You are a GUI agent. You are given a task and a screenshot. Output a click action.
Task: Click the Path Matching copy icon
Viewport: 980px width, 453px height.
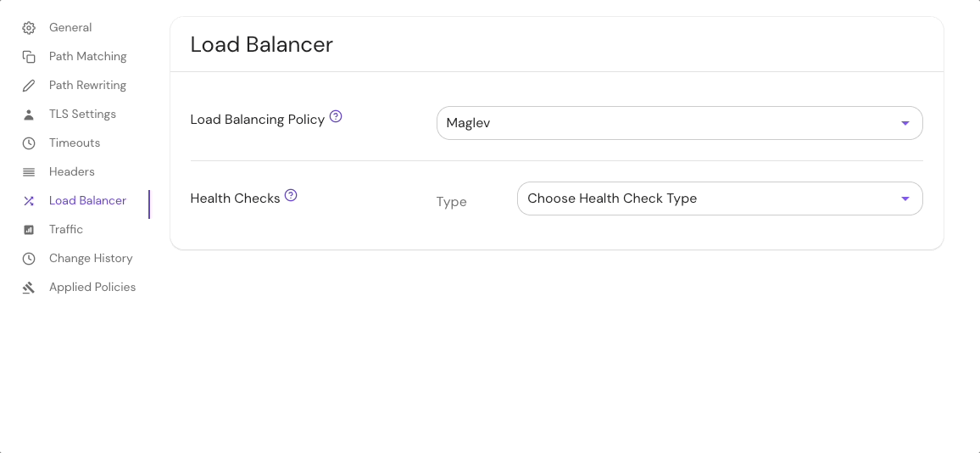(29, 57)
